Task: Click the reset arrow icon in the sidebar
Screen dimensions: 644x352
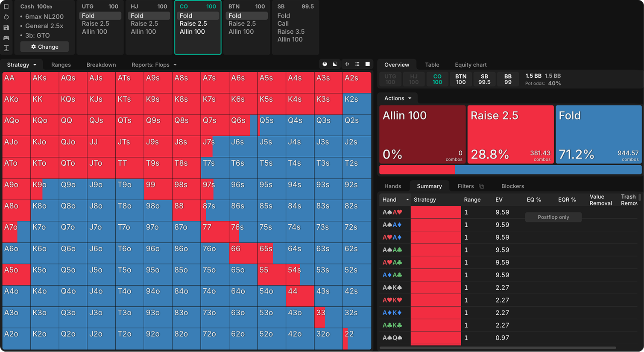Action: pos(6,17)
